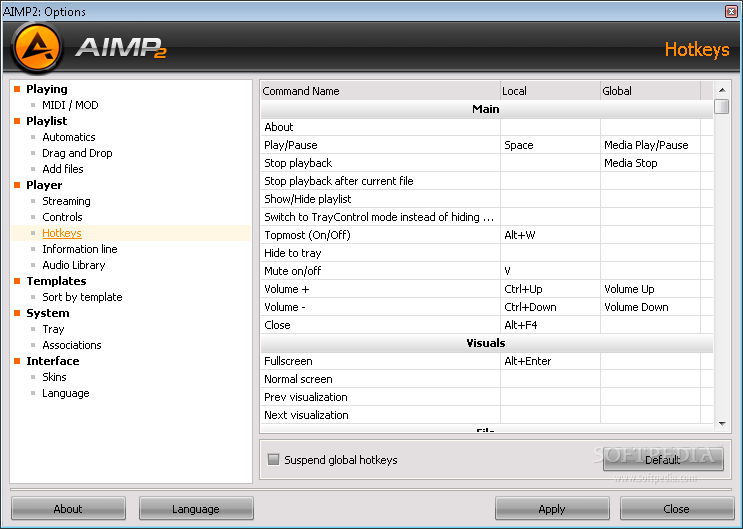Select the Fullscreen command row
The height and width of the screenshot is (529, 743).
coord(487,361)
